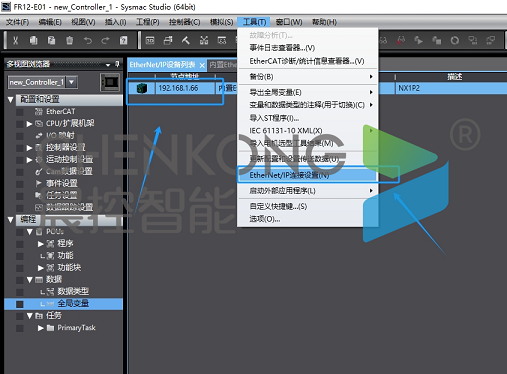Select the green device icon in EtherNet/IP list
This screenshot has width=507, height=374.
point(142,88)
